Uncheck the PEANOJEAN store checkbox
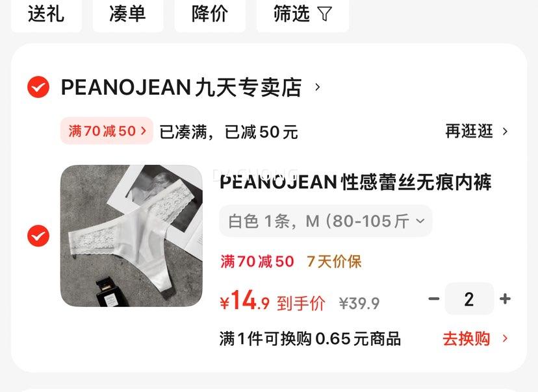Viewport: 538px width, 392px height. click(x=38, y=87)
